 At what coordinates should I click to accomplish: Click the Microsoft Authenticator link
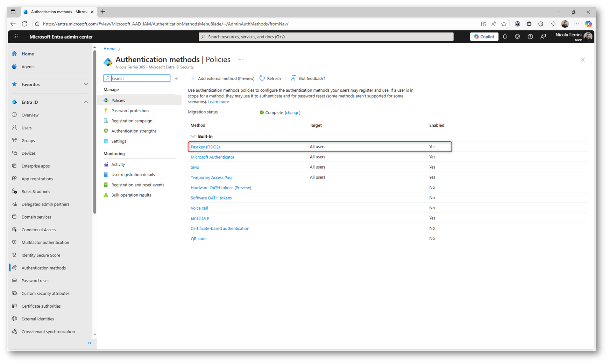212,157
